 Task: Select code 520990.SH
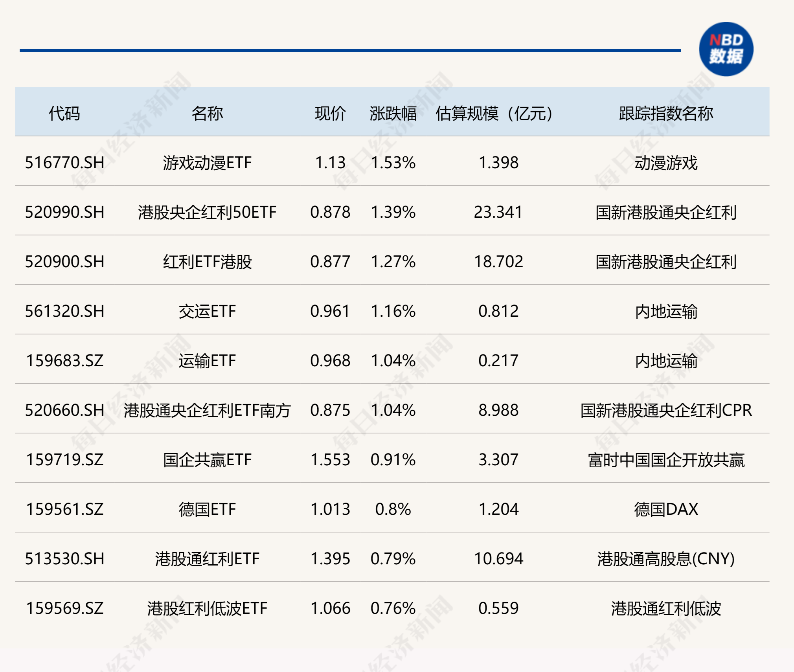point(64,212)
